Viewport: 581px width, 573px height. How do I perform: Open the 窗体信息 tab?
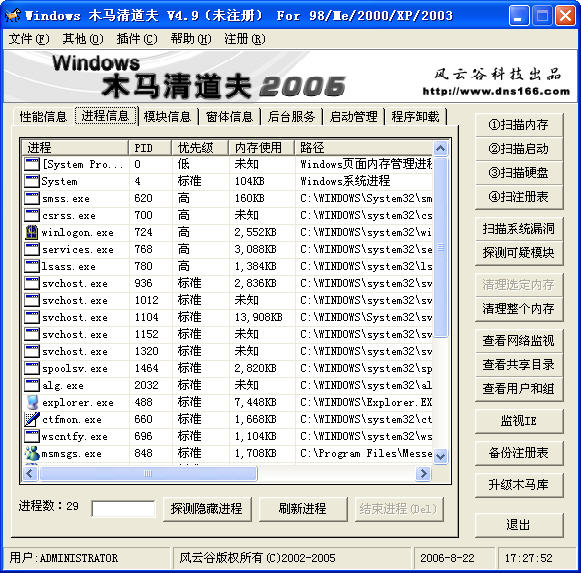click(229, 116)
